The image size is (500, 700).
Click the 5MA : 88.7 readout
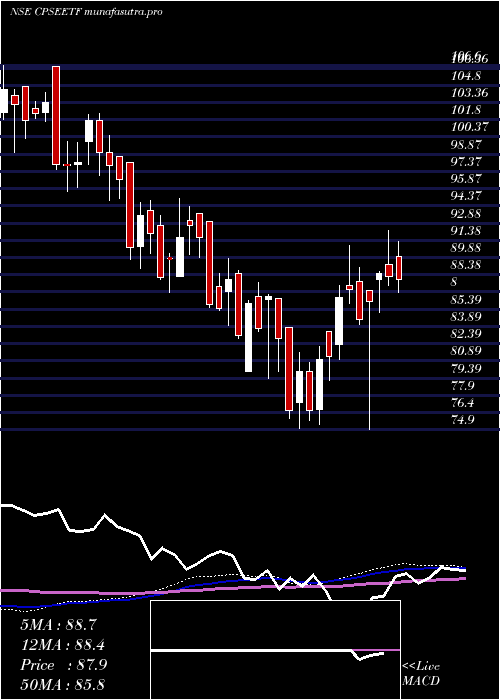pyautogui.click(x=58, y=625)
